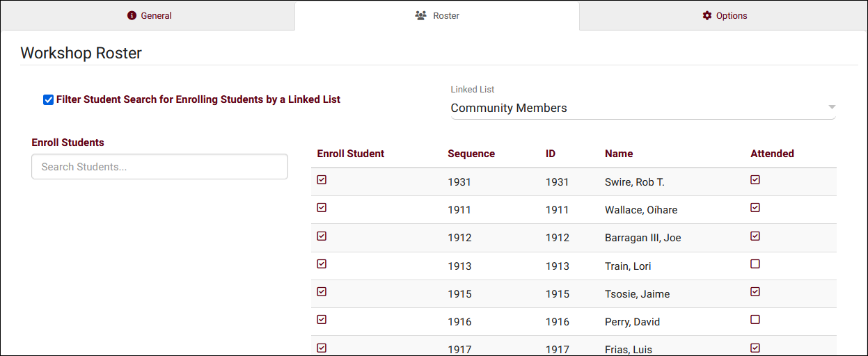This screenshot has height=356, width=868.
Task: Mark Train, Lori as attended
Action: (x=755, y=264)
